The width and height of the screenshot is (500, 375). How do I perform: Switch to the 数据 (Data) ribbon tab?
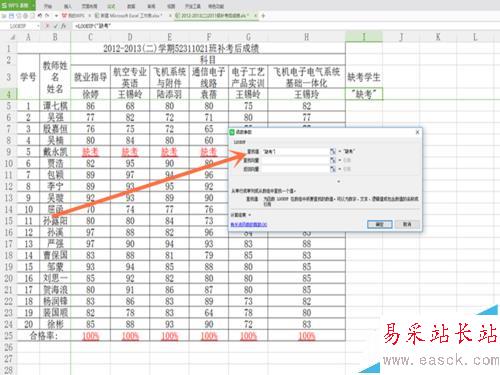pyautogui.click(x=131, y=6)
